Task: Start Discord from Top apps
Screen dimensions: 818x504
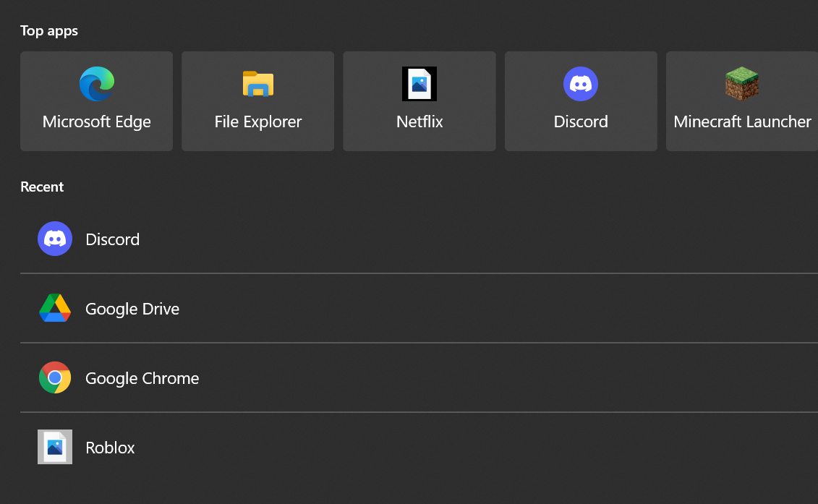Action: [581, 101]
